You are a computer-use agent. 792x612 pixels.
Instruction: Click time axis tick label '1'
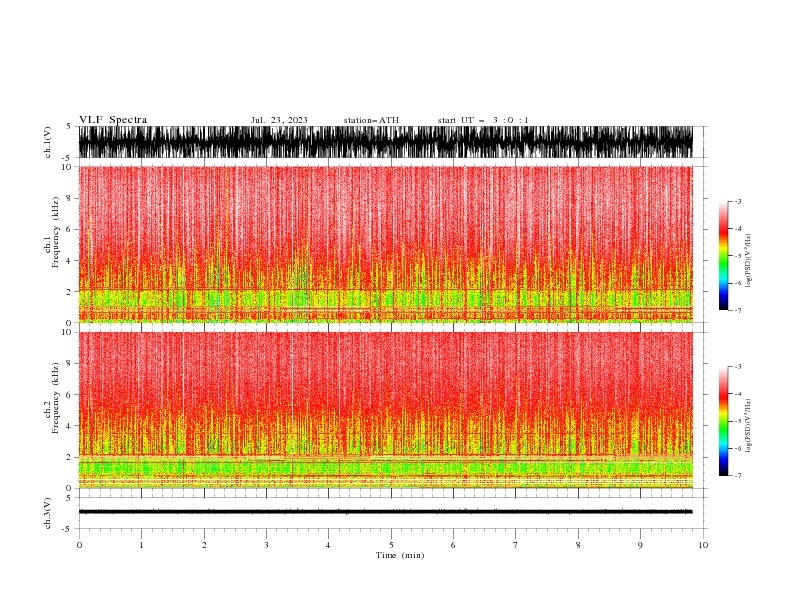click(141, 545)
